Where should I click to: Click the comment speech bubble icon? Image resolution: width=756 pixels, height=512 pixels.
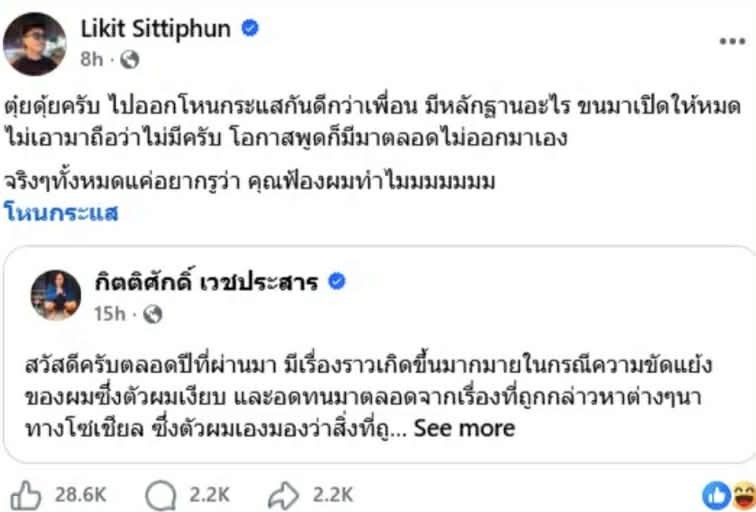[160, 494]
